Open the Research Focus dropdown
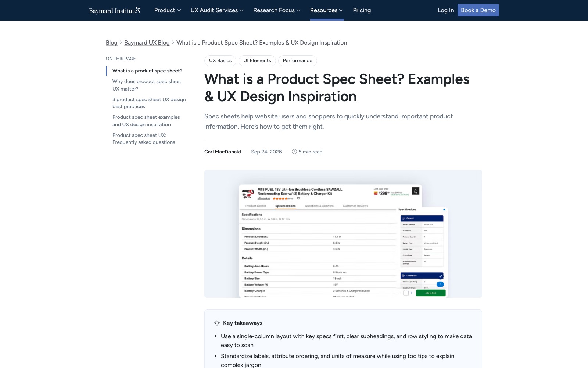 coord(277,10)
